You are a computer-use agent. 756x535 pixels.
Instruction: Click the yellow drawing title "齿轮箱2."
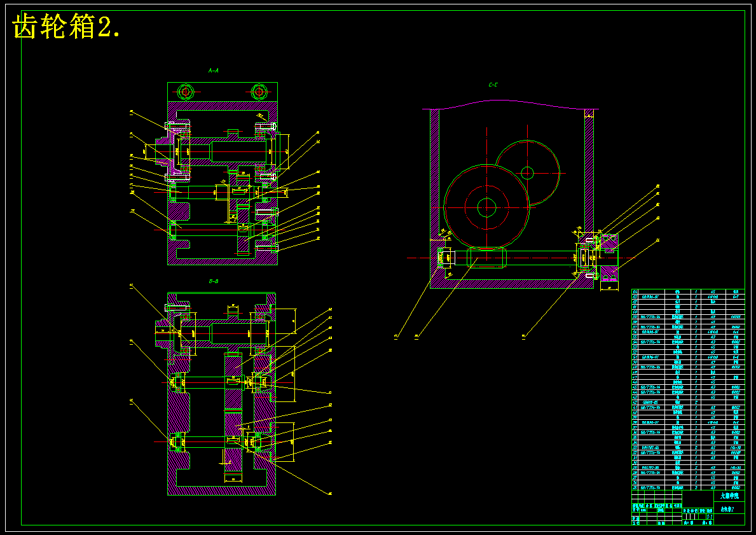[x=67, y=26]
